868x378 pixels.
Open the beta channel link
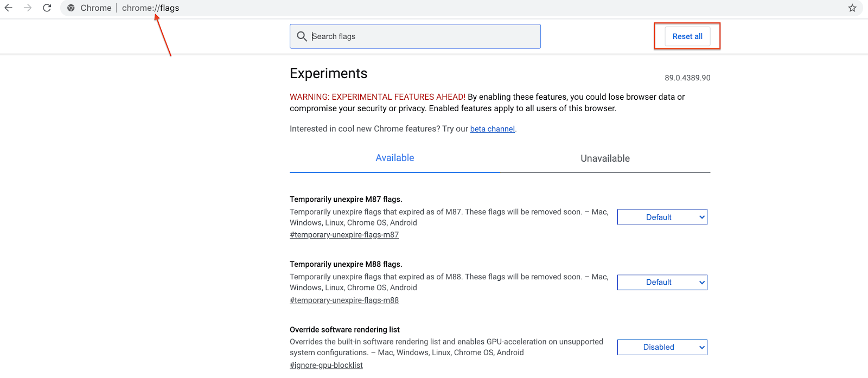(492, 129)
